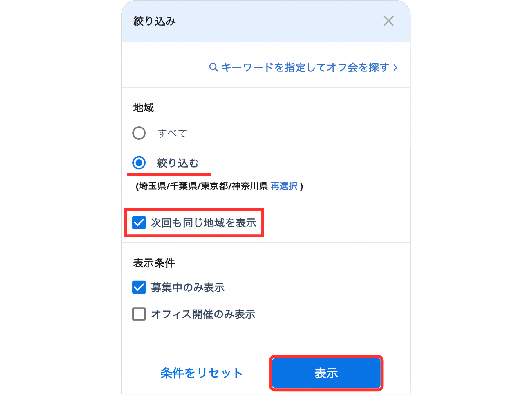Click the 地域 section header
This screenshot has height=395, width=532.
tap(143, 107)
